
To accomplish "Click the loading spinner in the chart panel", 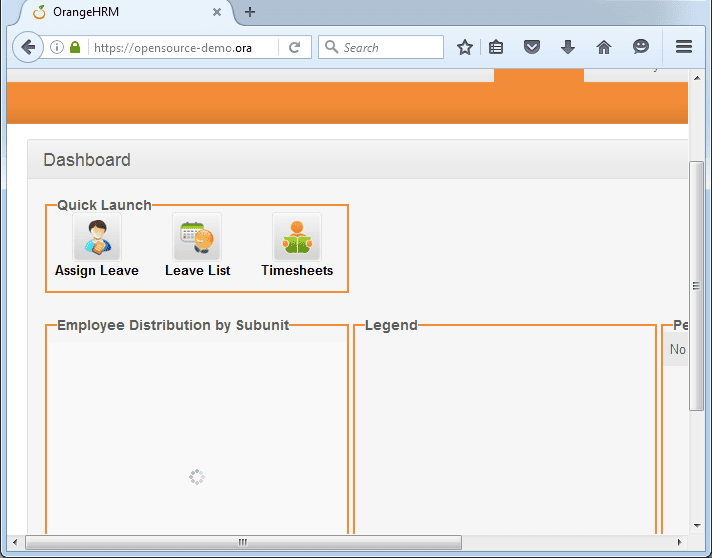I will point(197,477).
